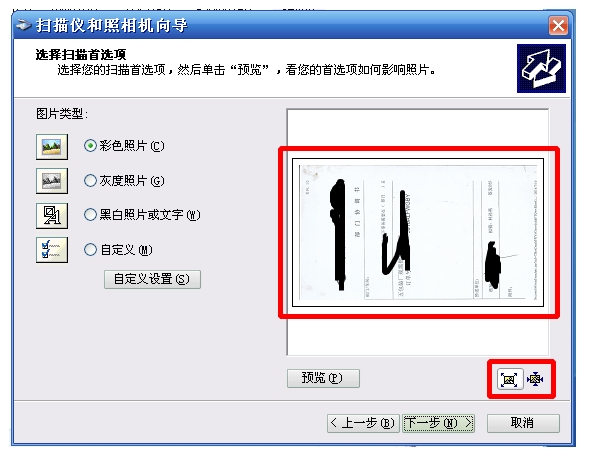Click the black-and-white text picture type icon
Screen dimensions: 589x457
(52, 216)
